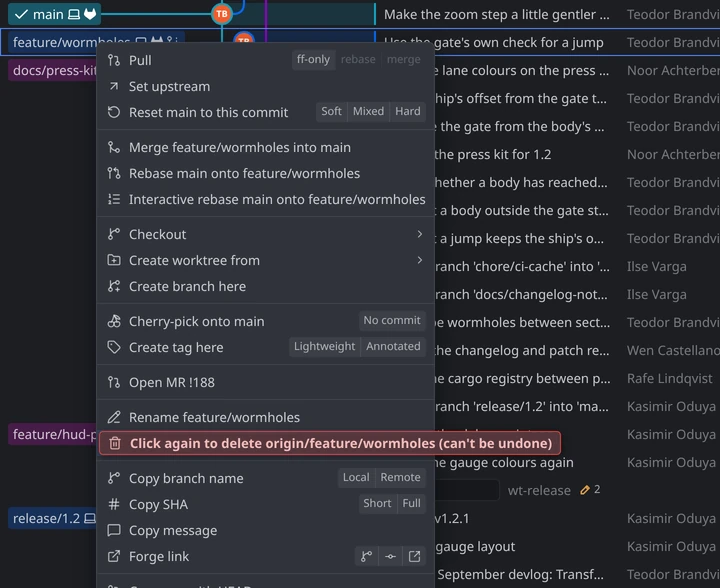Copy Local branch name
Screen dimensions: 720x588
(x=356, y=477)
